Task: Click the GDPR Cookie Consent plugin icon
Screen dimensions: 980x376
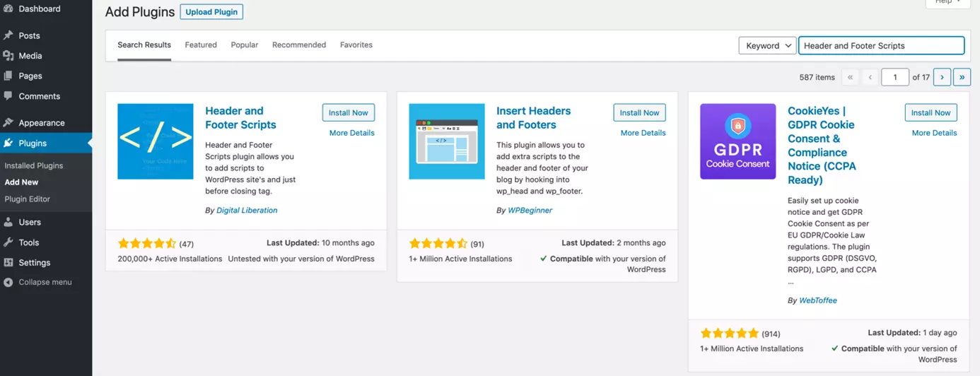Action: (x=737, y=141)
